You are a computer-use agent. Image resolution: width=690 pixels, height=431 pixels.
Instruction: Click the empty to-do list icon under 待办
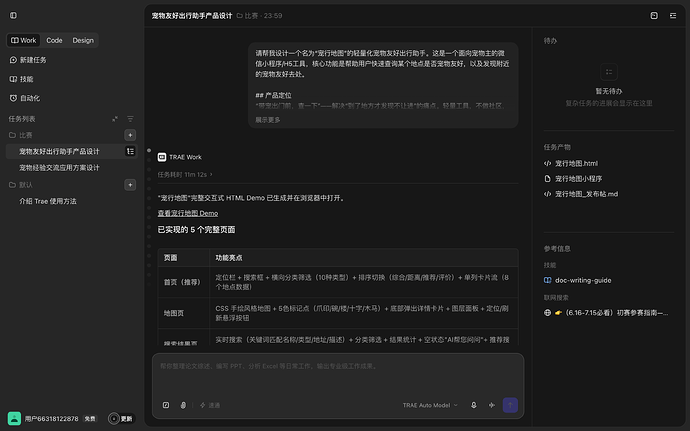[609, 72]
